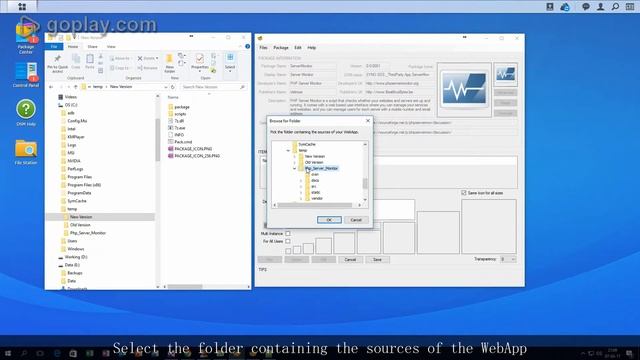Click the Explorer search box
Screen dimensions: 640x360
tap(213, 87)
